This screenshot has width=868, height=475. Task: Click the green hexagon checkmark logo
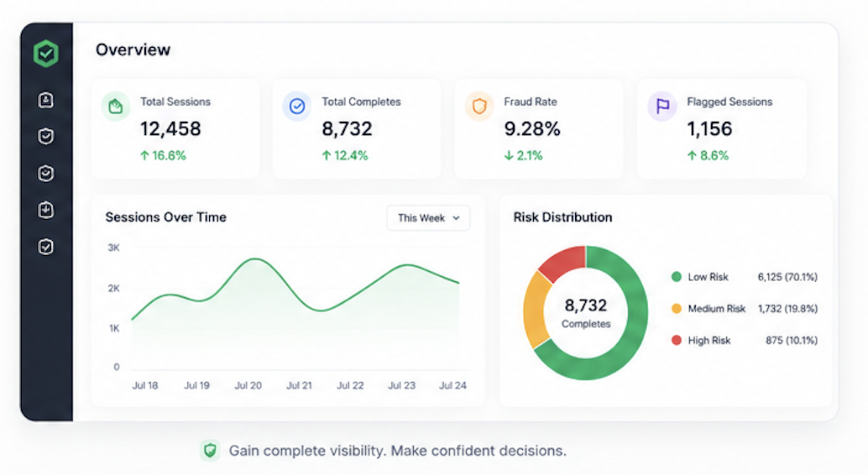[x=46, y=53]
